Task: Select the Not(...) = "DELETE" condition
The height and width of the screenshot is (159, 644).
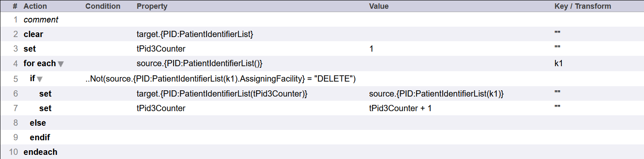Action: (220, 79)
